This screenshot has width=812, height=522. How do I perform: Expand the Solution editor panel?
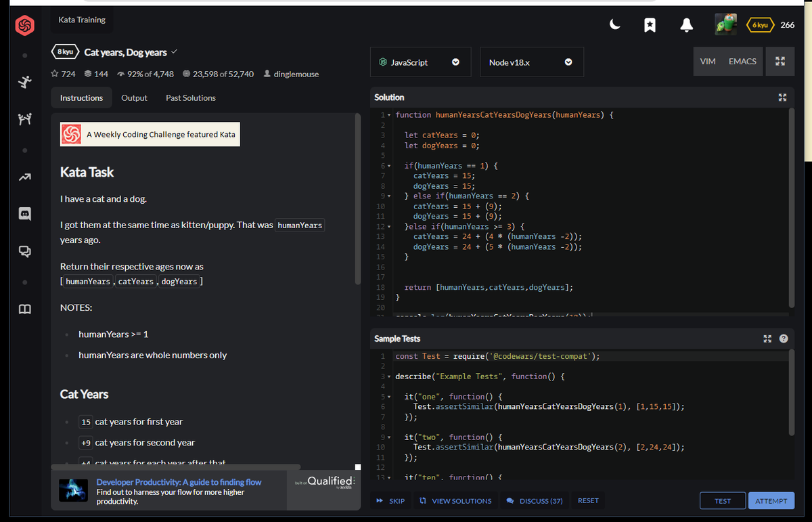pos(783,97)
